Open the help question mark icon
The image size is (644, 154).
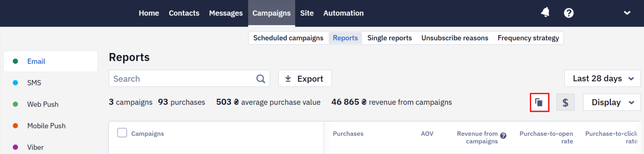(x=569, y=13)
